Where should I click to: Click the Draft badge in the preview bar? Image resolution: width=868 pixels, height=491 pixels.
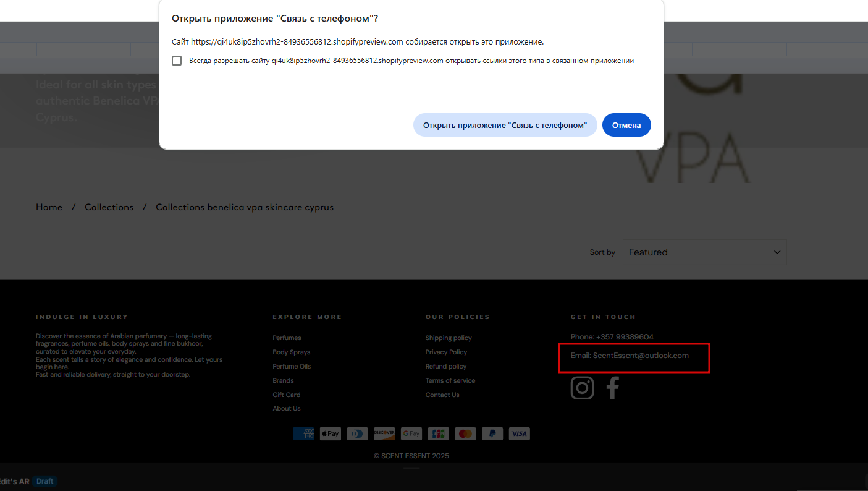pyautogui.click(x=44, y=481)
